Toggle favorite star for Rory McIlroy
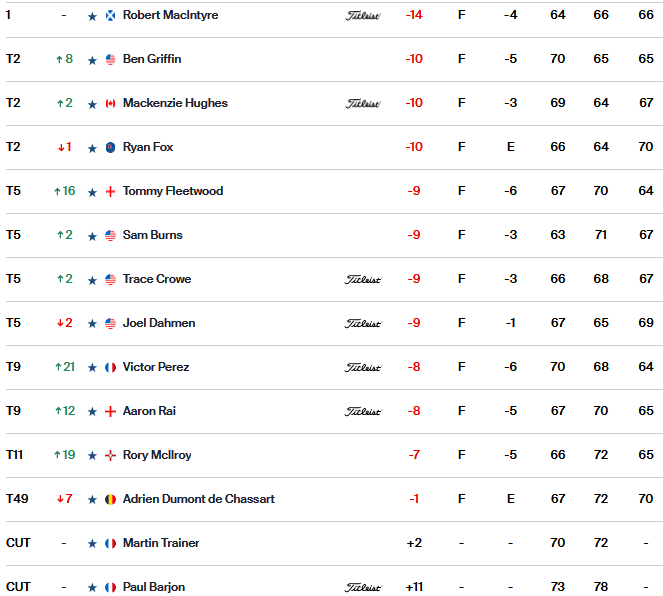 [92, 455]
